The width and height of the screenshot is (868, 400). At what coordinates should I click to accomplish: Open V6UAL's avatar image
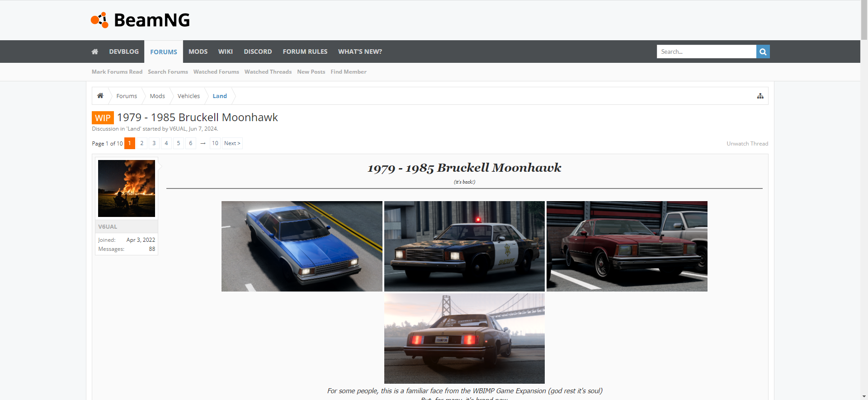click(127, 188)
